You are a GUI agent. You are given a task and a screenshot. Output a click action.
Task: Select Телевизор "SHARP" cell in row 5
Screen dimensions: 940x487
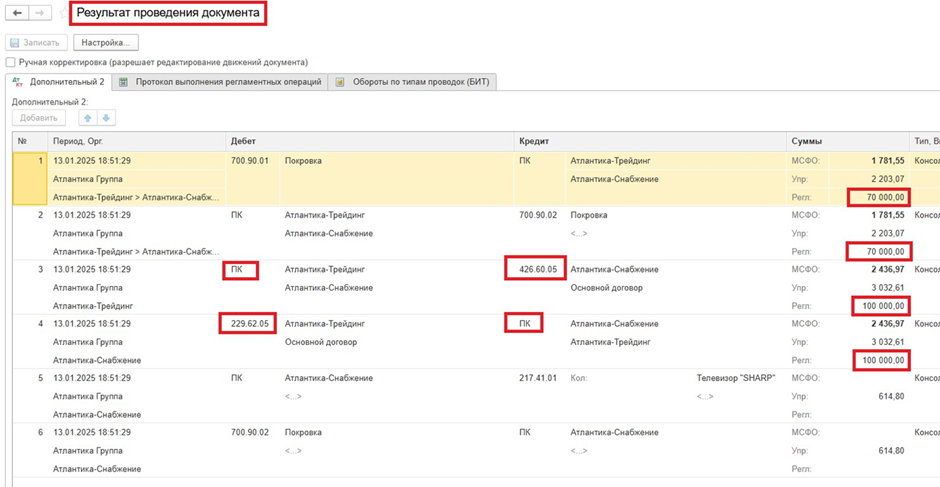735,378
